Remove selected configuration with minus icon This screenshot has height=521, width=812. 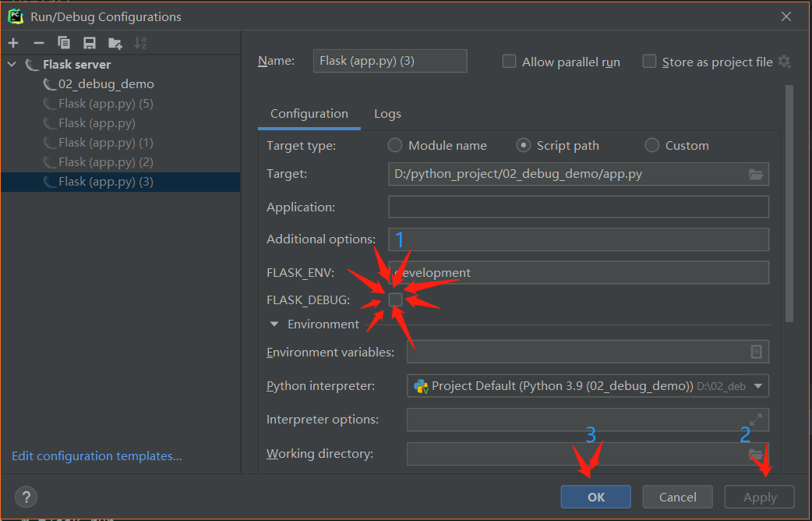point(39,43)
